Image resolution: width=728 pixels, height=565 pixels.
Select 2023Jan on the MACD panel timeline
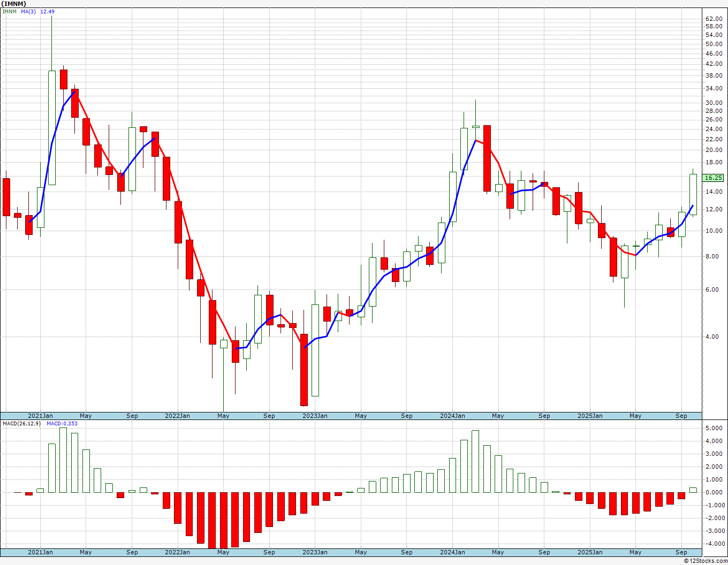click(x=315, y=552)
